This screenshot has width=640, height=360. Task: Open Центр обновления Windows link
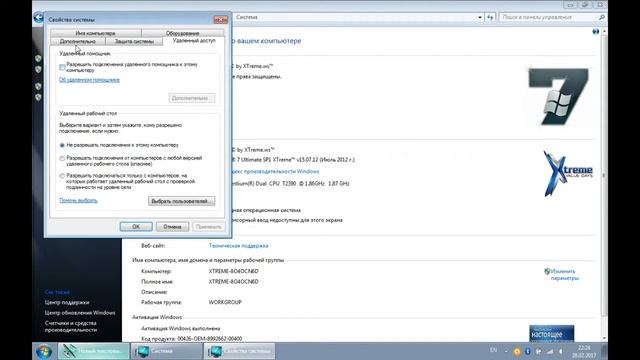click(80, 313)
